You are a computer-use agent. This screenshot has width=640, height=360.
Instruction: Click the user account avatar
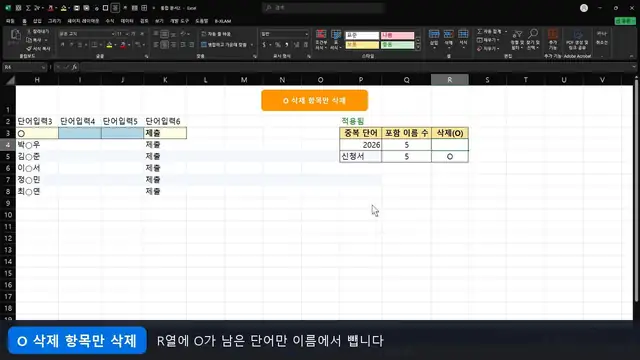point(584,8)
